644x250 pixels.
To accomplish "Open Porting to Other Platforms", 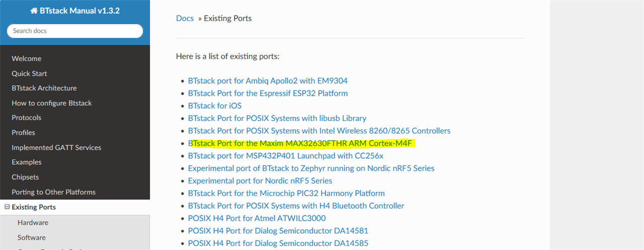I will pos(53,192).
